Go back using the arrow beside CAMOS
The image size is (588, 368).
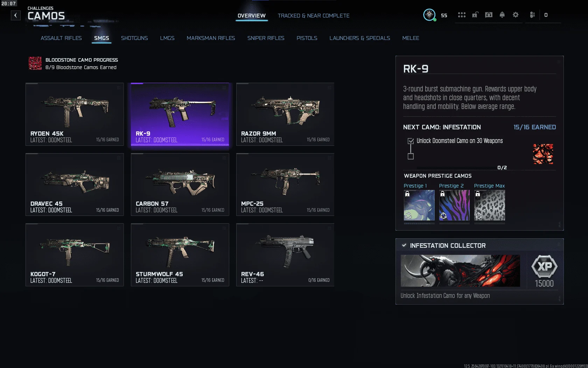pos(15,15)
